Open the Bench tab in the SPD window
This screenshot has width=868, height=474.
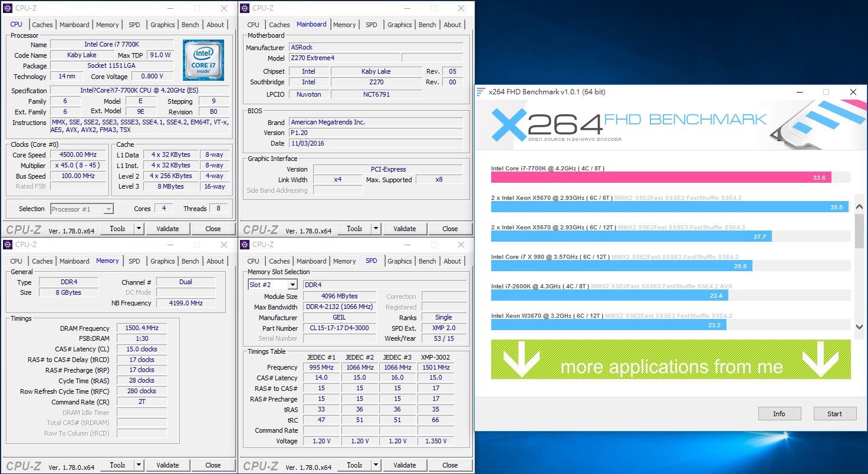point(428,261)
